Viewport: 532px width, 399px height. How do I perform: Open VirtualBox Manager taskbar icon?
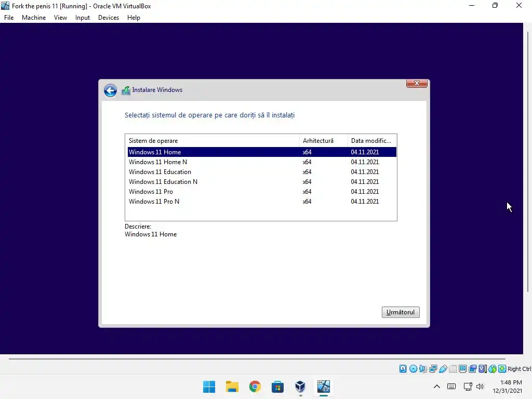300,387
